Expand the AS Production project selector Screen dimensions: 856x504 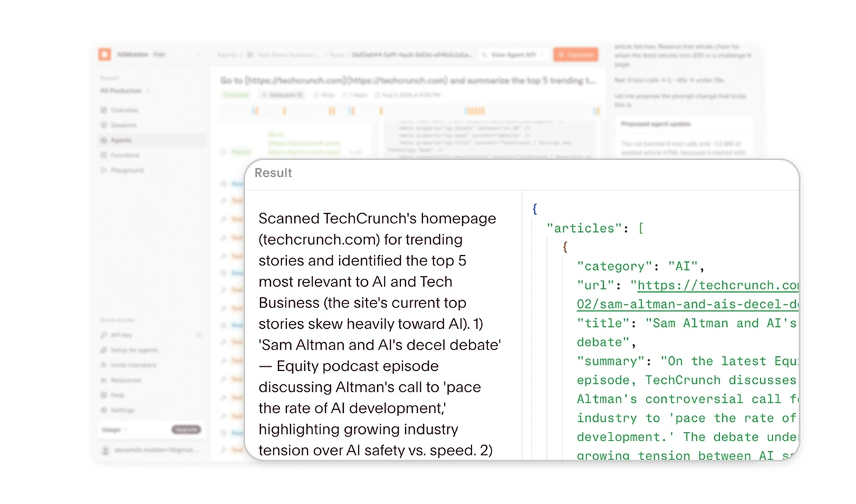[x=125, y=90]
